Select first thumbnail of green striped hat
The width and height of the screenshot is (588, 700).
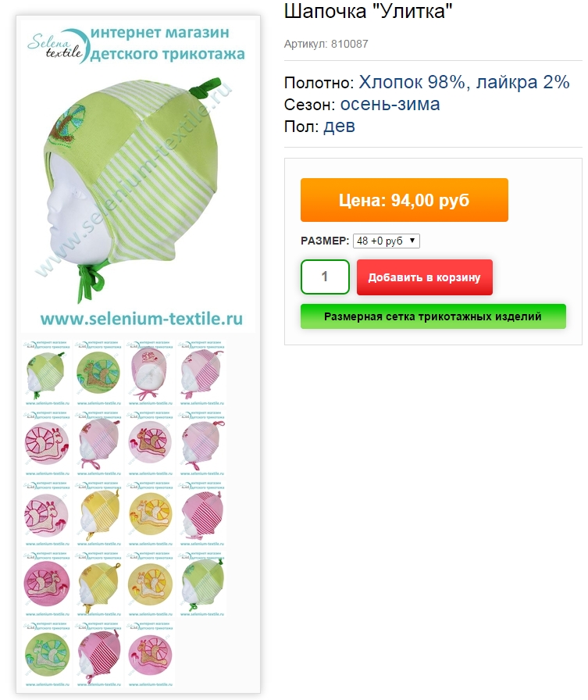click(x=47, y=373)
